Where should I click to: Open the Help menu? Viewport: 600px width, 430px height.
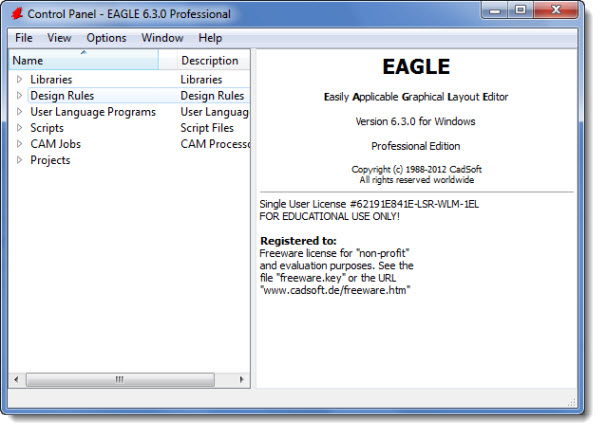click(210, 38)
